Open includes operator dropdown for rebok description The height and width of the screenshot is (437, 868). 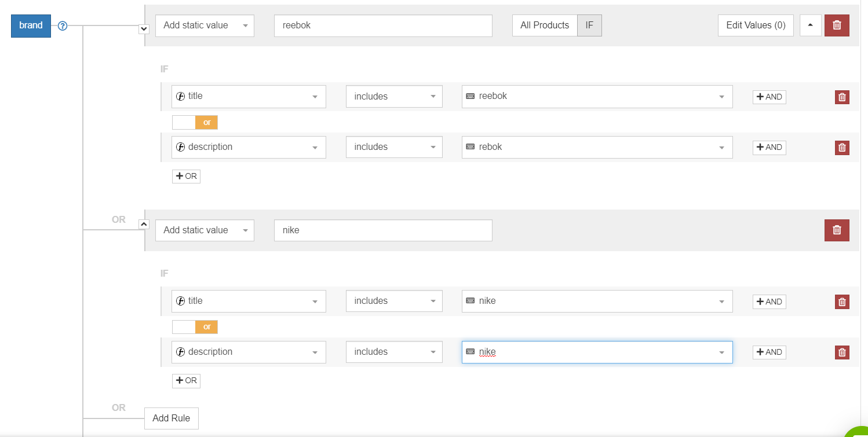394,147
